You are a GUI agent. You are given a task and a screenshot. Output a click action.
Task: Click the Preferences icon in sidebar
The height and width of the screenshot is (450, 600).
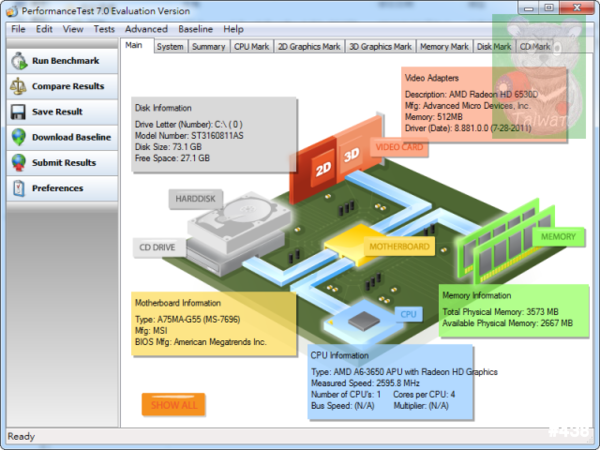tap(18, 188)
